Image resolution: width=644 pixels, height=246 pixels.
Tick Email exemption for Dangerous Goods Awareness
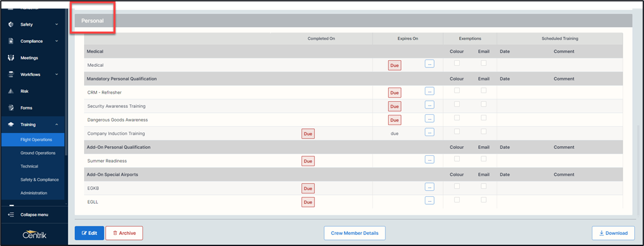point(484,117)
